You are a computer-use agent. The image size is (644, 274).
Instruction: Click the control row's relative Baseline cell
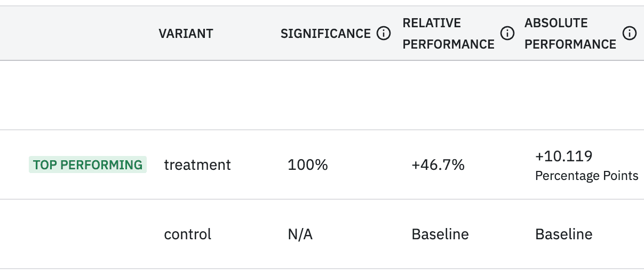pos(440,234)
